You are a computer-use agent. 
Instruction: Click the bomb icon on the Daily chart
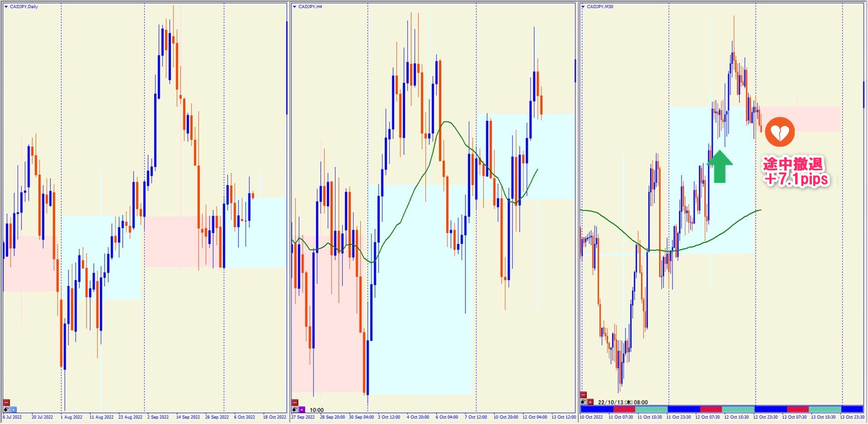pos(6,409)
